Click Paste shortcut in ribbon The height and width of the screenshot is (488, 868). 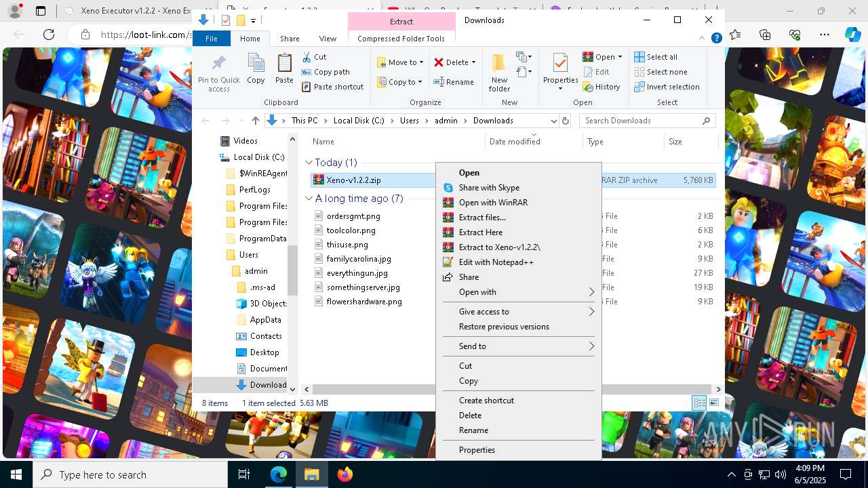coord(332,87)
